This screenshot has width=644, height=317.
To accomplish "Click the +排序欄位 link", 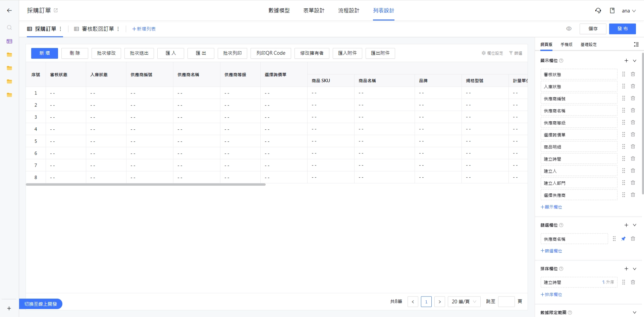I will [x=551, y=295].
